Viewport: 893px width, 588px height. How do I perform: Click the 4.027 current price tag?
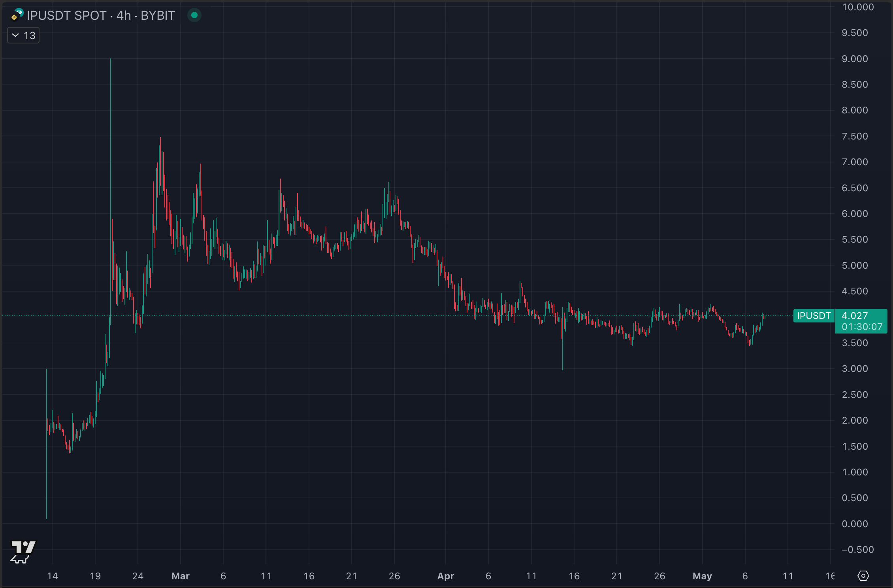pyautogui.click(x=855, y=316)
